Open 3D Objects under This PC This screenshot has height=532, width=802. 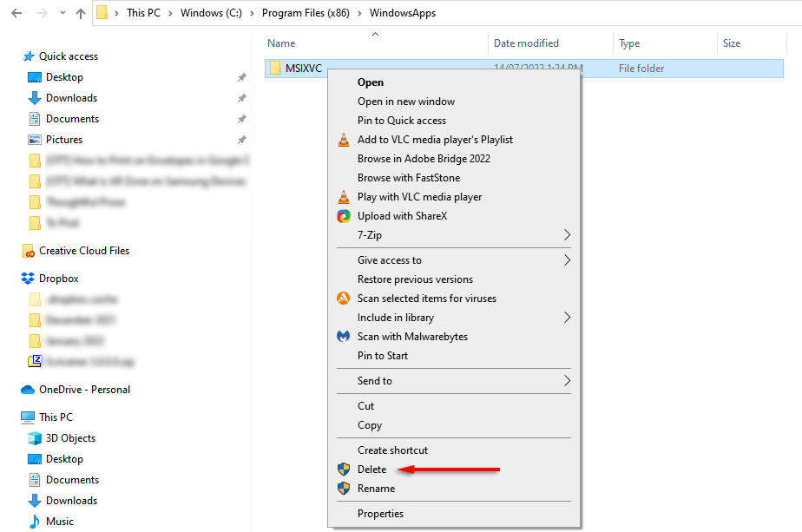[70, 438]
